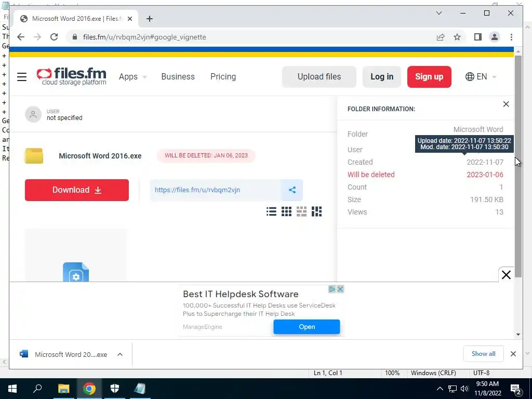Open the browser side panel

[478, 37]
